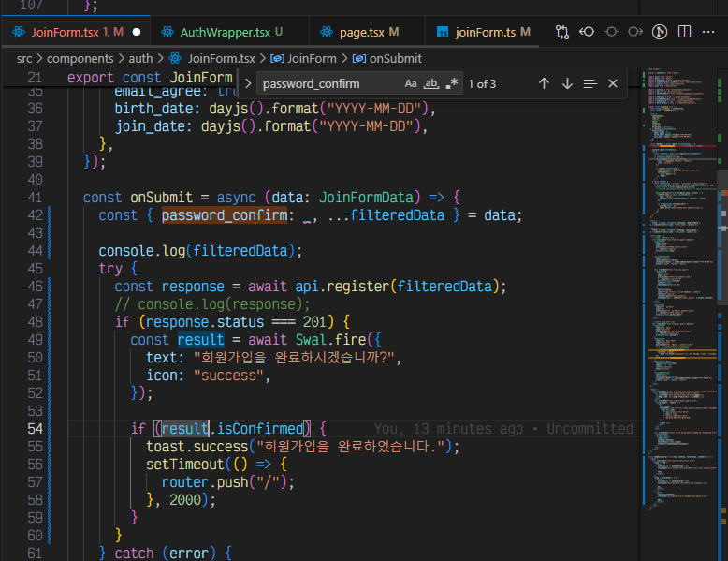Click the React icon on page.tsx tab
The image size is (728, 561).
point(327,32)
